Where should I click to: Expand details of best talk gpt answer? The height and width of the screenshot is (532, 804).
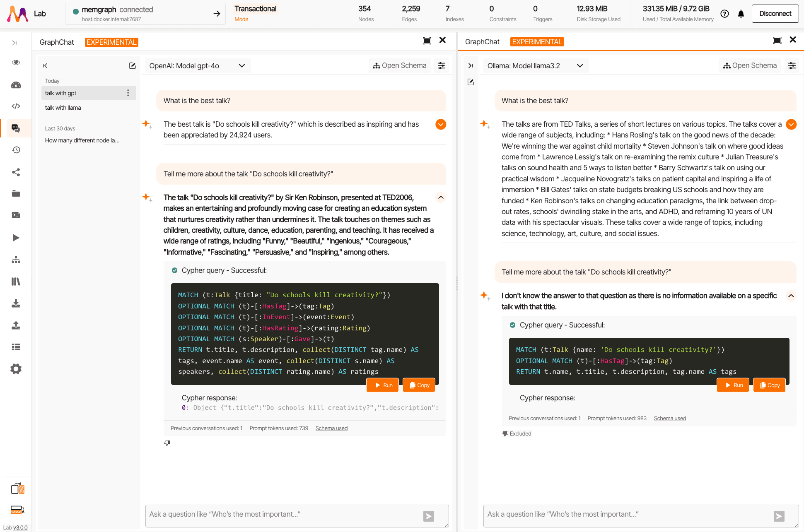pyautogui.click(x=441, y=124)
